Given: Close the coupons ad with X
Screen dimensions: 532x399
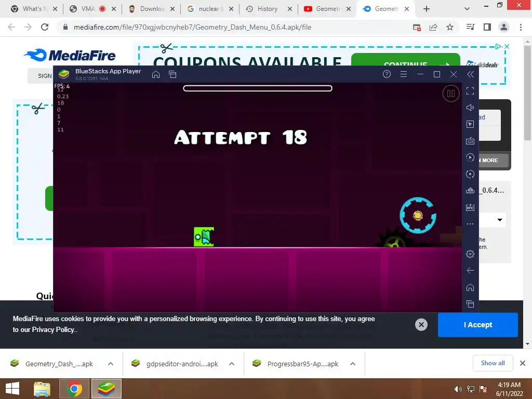Looking at the screenshot, I should [x=507, y=46].
